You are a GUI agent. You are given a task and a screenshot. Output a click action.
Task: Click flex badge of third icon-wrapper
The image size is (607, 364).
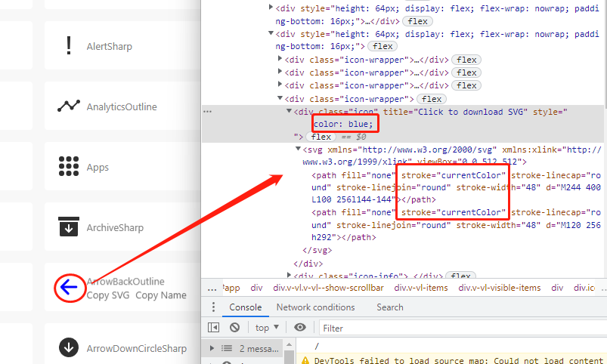pyautogui.click(x=466, y=85)
